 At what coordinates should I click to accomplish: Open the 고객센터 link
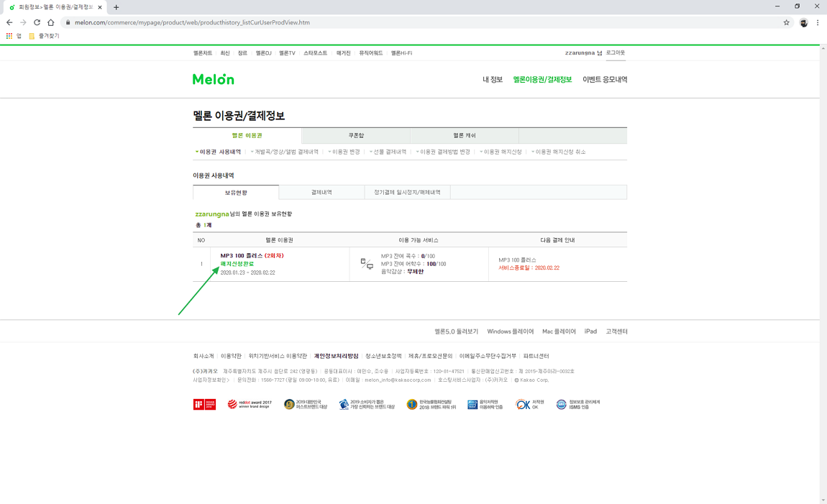616,331
